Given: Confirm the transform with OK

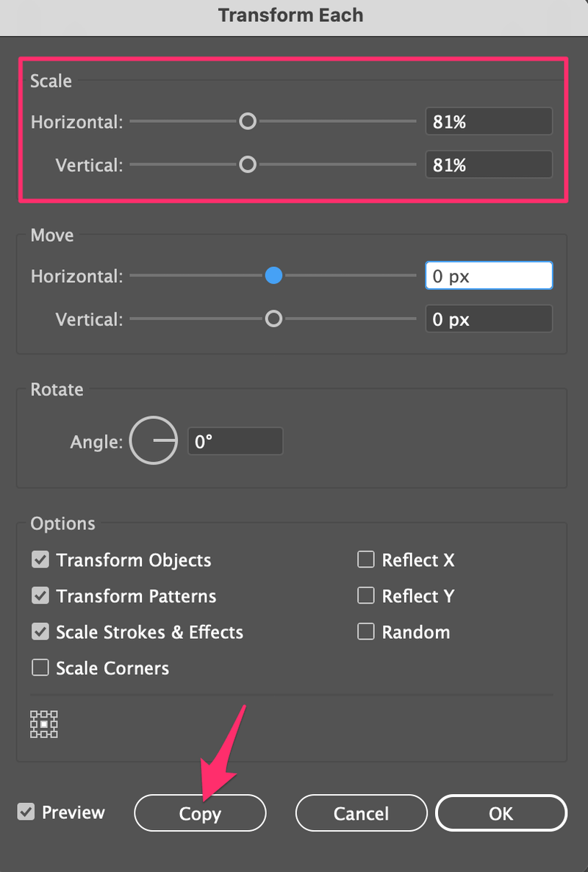Looking at the screenshot, I should [x=501, y=813].
